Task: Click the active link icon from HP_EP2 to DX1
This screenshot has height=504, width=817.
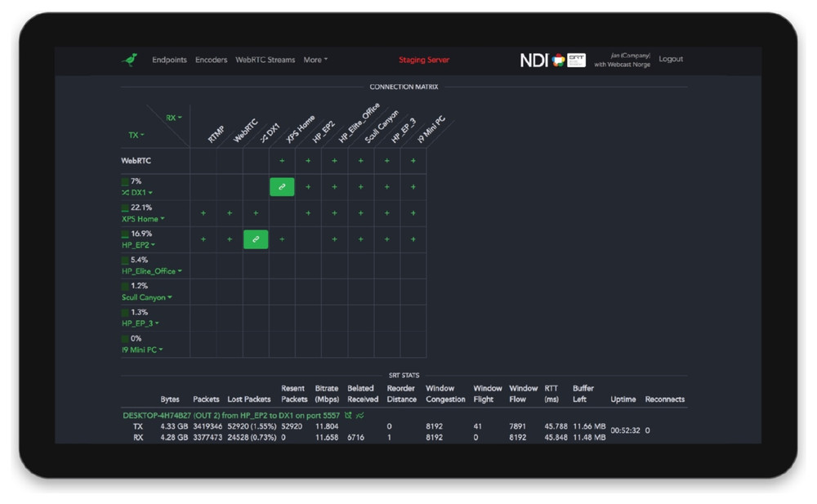Action: coord(256,239)
